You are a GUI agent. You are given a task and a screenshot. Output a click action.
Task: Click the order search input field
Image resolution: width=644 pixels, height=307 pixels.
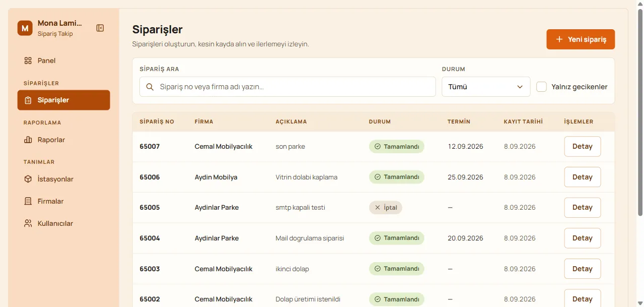coord(288,87)
